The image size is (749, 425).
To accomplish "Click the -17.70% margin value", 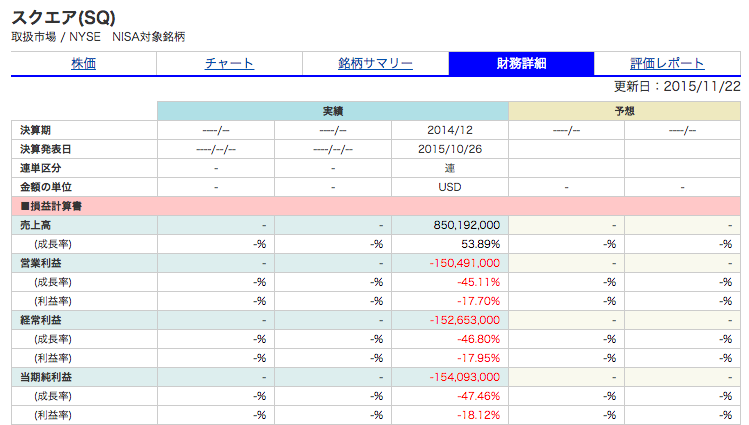I will [479, 301].
